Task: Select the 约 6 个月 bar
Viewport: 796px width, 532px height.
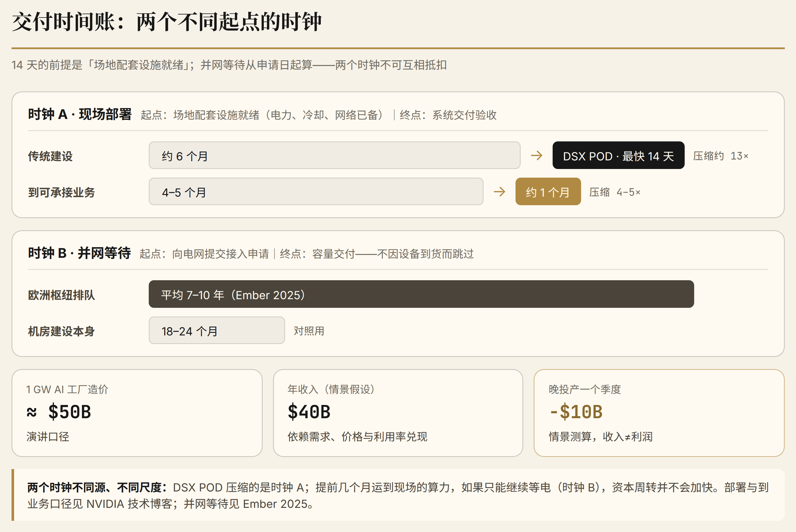Action: 335,155
